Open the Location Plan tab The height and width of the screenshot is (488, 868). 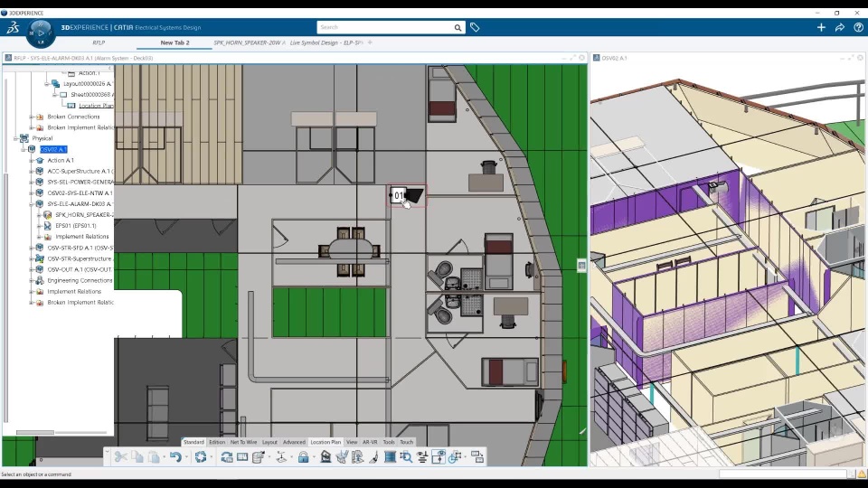click(325, 442)
